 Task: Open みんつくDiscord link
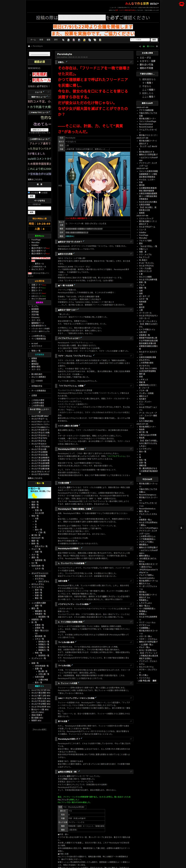[39, 299]
